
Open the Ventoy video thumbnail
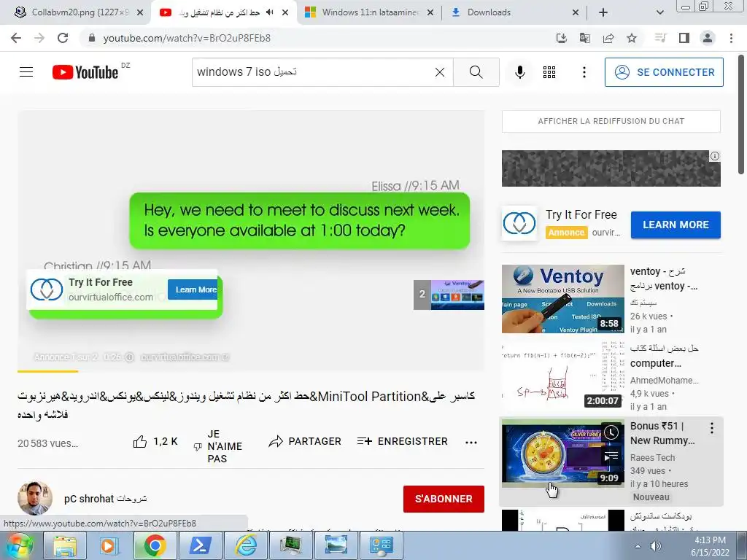[562, 298]
